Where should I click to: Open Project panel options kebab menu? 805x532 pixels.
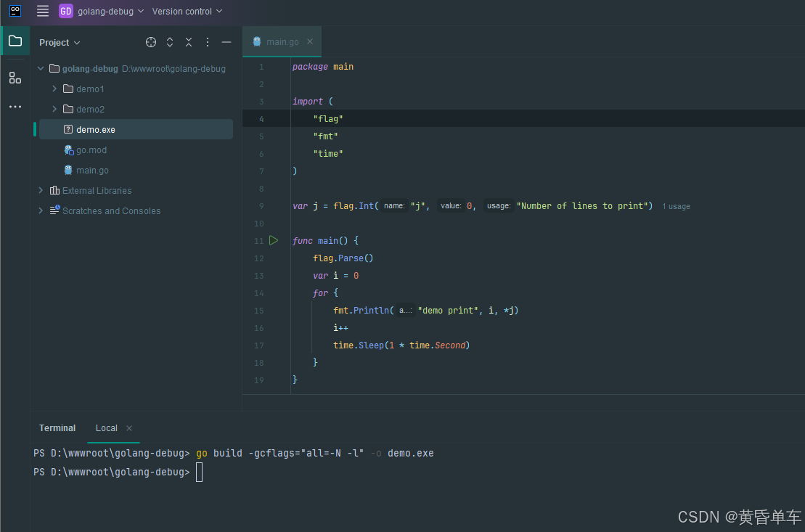(208, 42)
